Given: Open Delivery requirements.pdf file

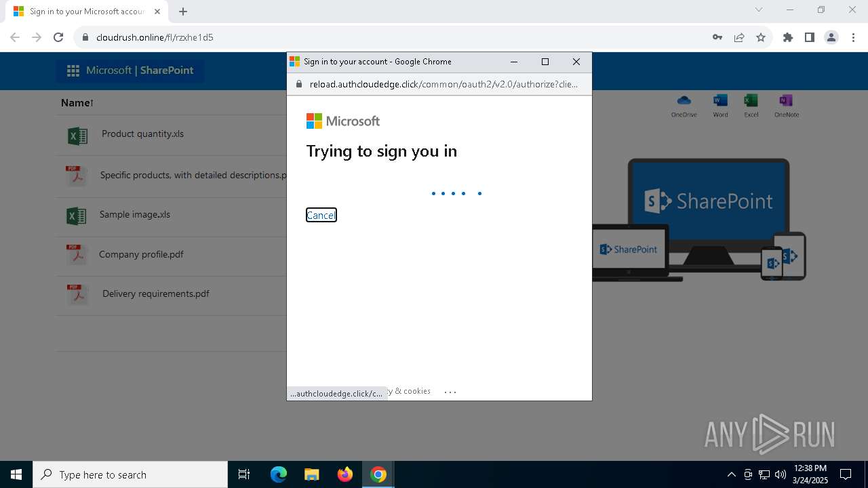Looking at the screenshot, I should pyautogui.click(x=156, y=293).
